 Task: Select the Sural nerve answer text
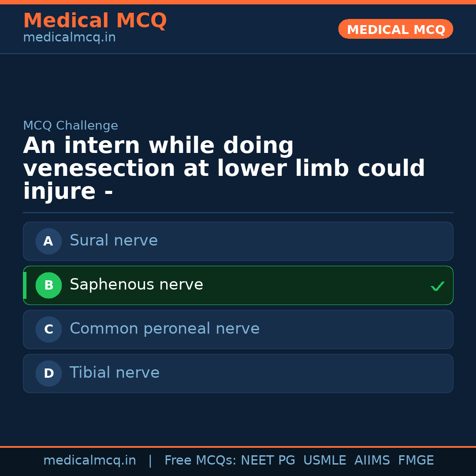click(x=114, y=241)
